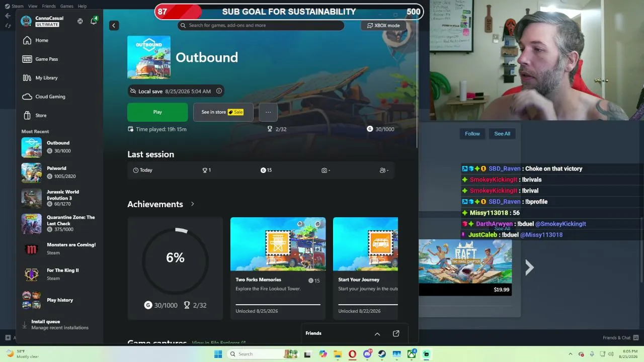Image resolution: width=644 pixels, height=362 pixels.
Task: Select Quarantine Zone: The Last Check
Action: tap(59, 224)
